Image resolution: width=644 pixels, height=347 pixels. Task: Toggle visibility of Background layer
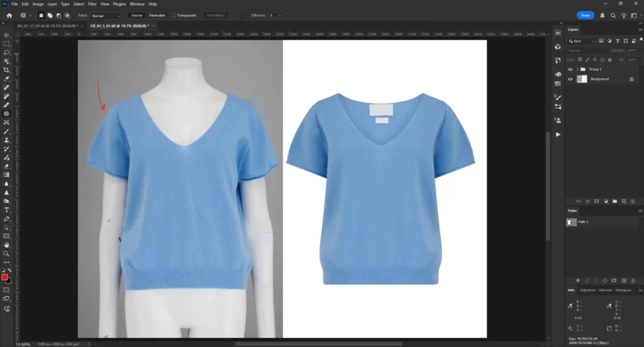[570, 79]
